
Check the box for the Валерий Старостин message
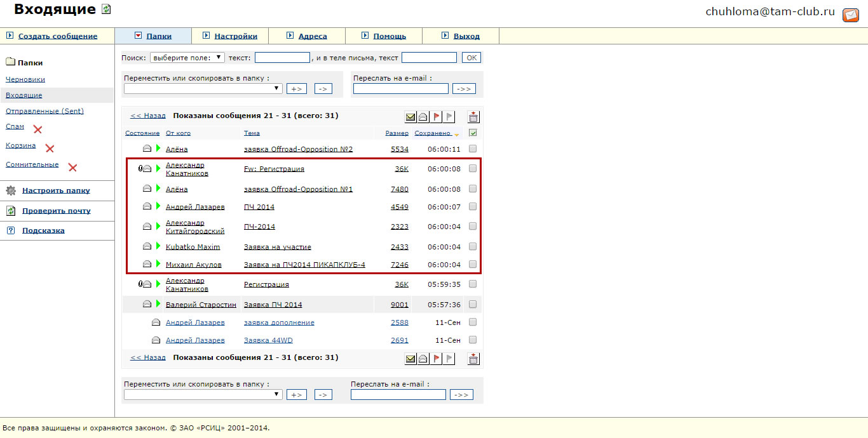472,304
